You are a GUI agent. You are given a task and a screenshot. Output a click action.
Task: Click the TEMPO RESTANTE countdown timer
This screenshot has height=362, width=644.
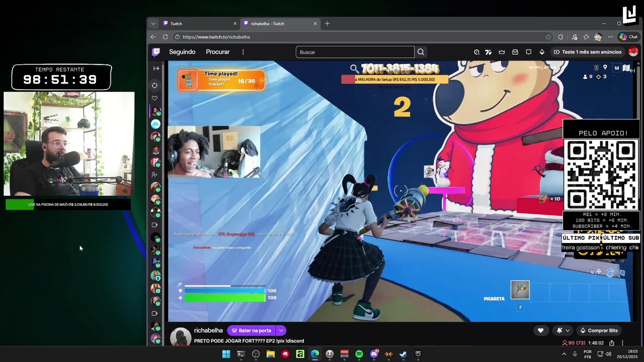click(x=60, y=76)
